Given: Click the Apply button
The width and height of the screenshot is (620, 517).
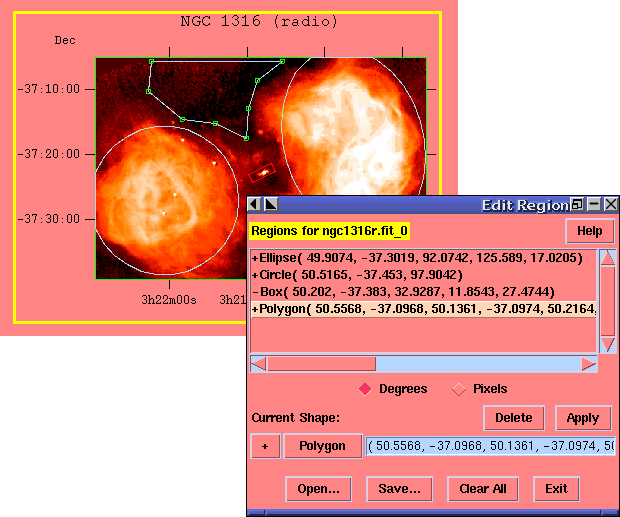Looking at the screenshot, I should pos(582,418).
